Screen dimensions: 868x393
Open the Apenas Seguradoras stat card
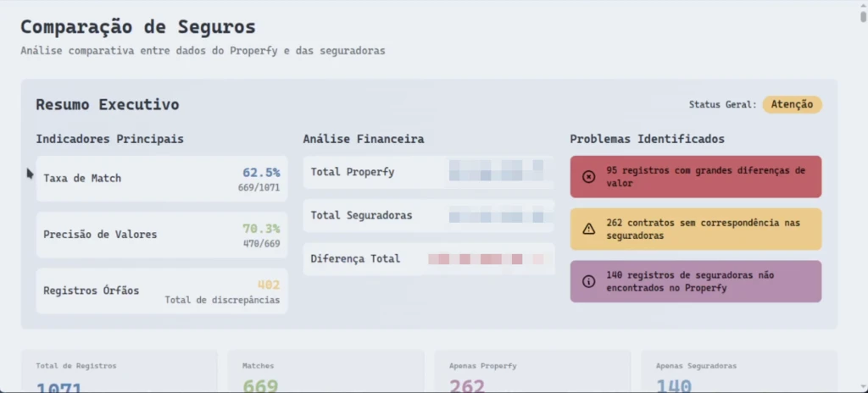pyautogui.click(x=739, y=372)
